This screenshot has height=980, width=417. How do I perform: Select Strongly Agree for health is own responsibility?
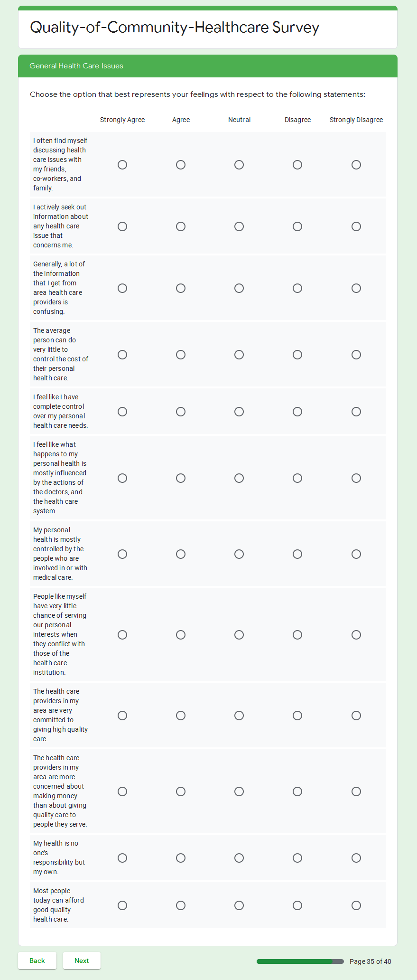click(122, 858)
